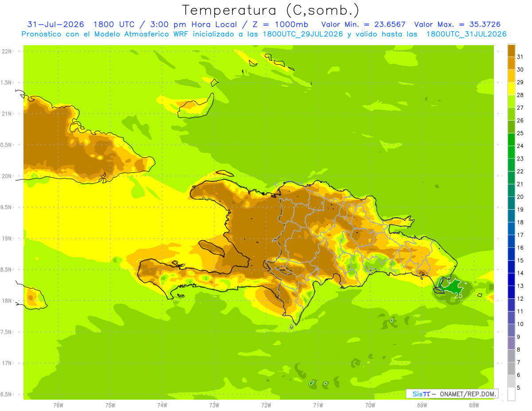Click the "21N" latitude axis label
532x411 pixels.
8,114
